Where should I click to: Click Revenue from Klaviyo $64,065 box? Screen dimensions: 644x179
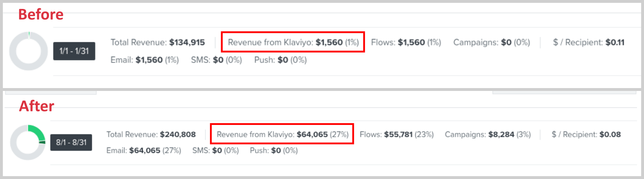(x=282, y=134)
